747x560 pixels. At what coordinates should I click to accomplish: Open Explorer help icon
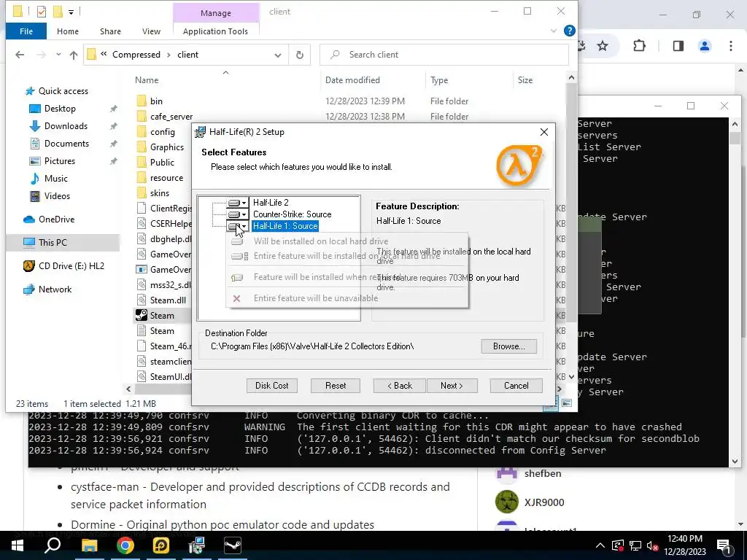[x=569, y=31]
